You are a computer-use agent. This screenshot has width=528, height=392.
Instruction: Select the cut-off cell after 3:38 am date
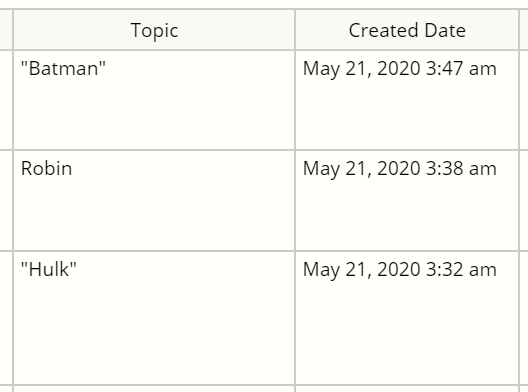click(524, 201)
